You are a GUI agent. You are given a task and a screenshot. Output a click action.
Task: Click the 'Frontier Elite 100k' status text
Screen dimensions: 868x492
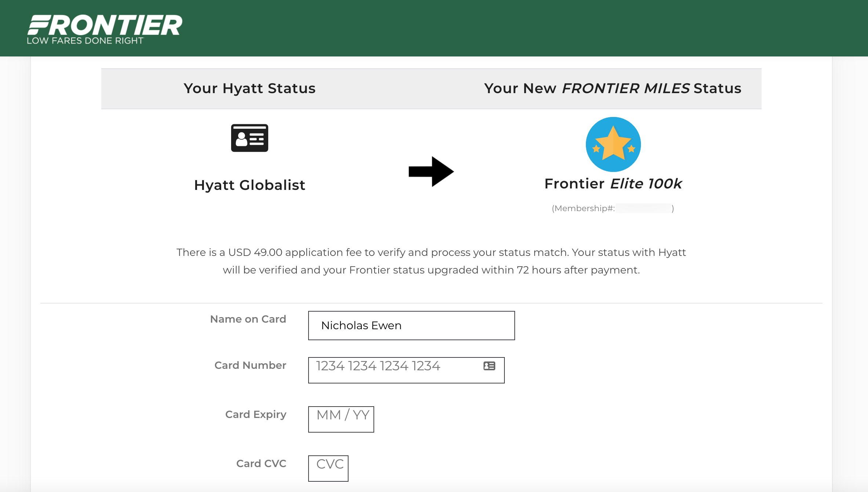click(613, 184)
